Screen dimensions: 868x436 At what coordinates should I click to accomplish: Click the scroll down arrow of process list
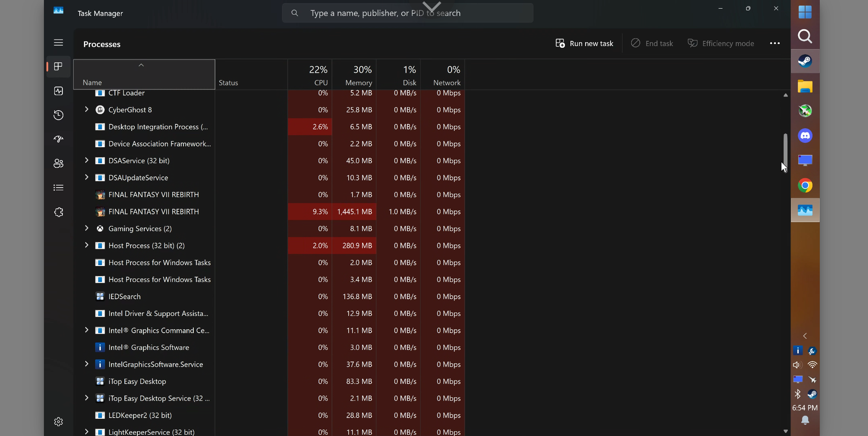click(x=785, y=431)
